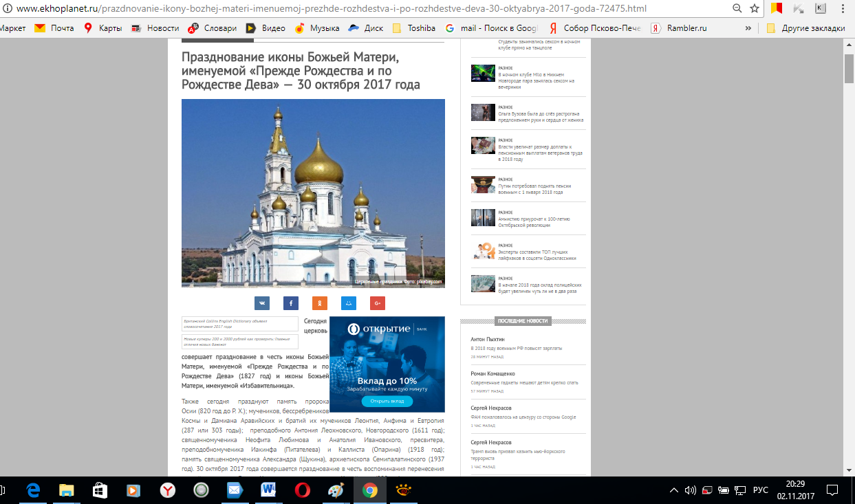The image size is (855, 504).
Task: Launch Yandex Browser from the taskbar
Action: coord(167,490)
